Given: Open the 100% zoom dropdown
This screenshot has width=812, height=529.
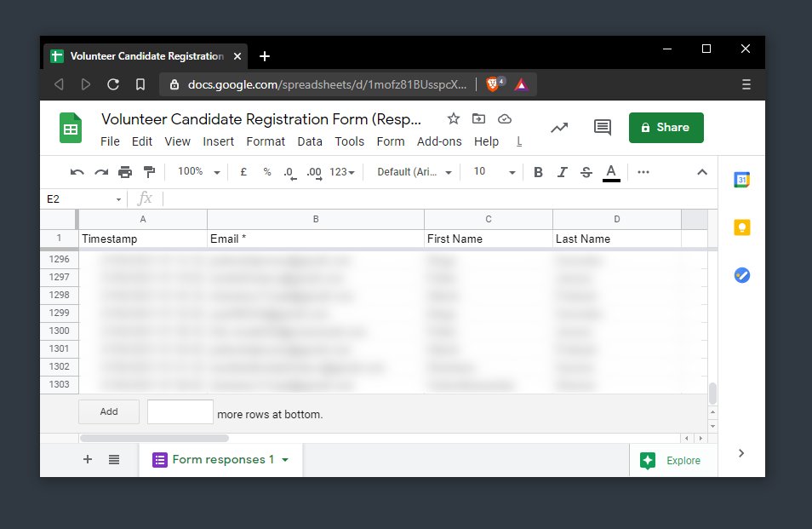Looking at the screenshot, I should (x=199, y=172).
